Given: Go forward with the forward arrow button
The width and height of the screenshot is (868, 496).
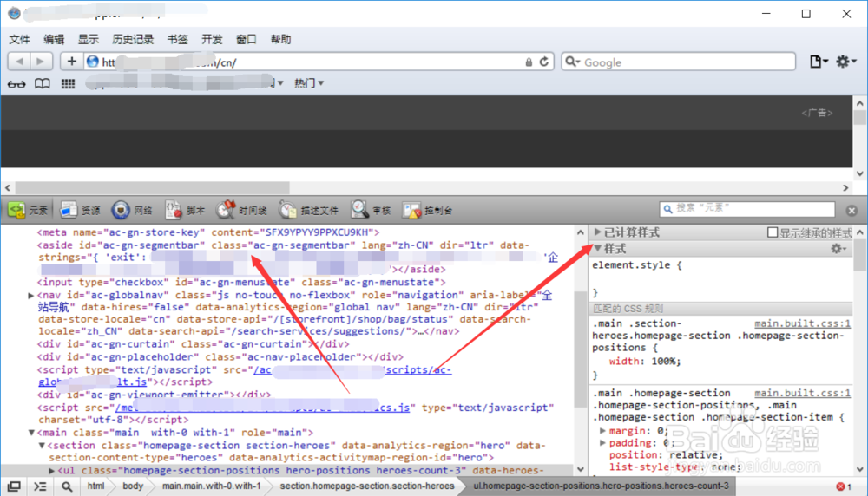Looking at the screenshot, I should 41,62.
